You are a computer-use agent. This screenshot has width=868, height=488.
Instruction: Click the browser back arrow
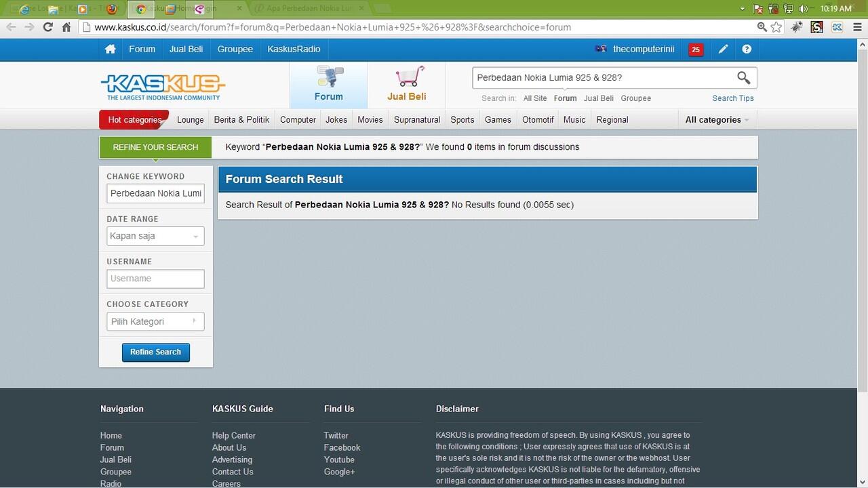(11, 27)
